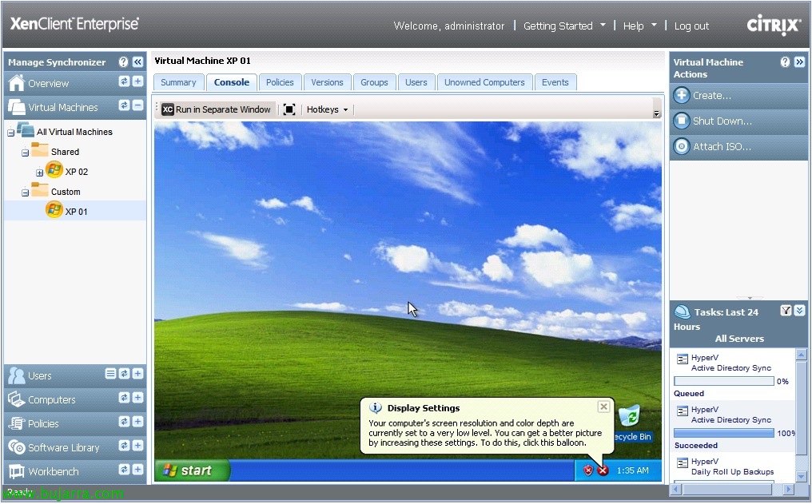The height and width of the screenshot is (504, 812).
Task: Select the XP 02 virtual machine
Action: click(x=76, y=172)
